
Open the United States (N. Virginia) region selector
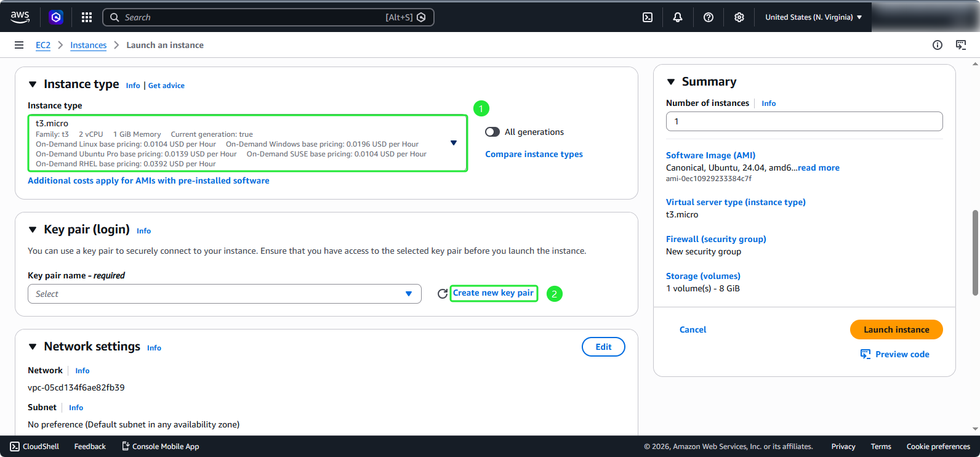point(813,17)
